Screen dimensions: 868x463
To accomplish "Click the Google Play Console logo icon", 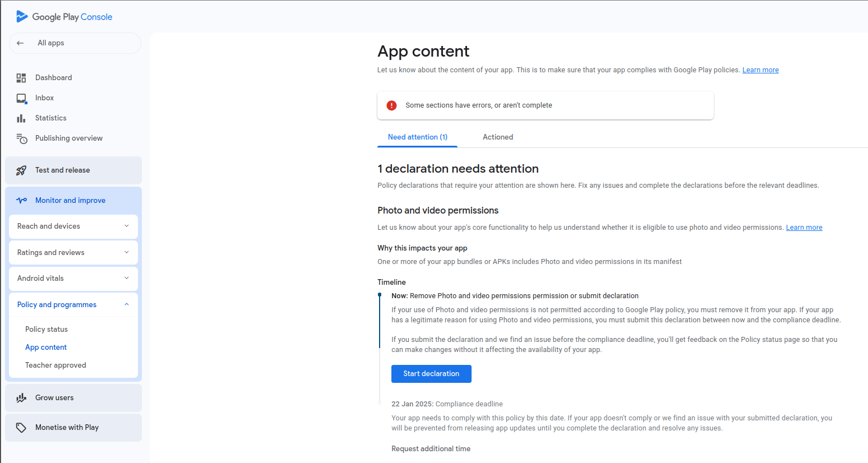I will click(22, 17).
